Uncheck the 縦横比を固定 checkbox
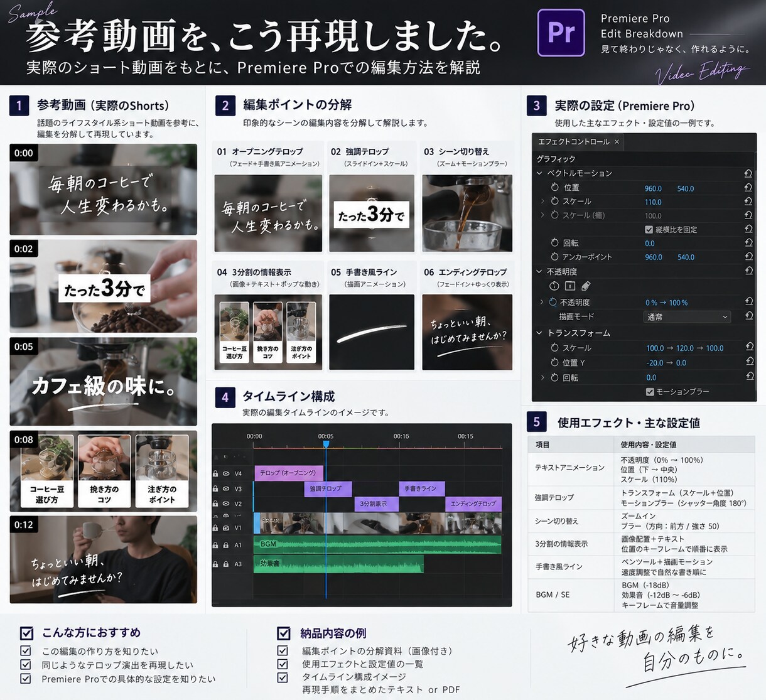Screen dimensions: 766x700 point(649,229)
